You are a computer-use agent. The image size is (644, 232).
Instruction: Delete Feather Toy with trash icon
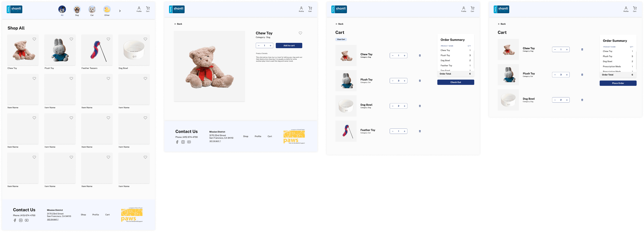click(420, 131)
